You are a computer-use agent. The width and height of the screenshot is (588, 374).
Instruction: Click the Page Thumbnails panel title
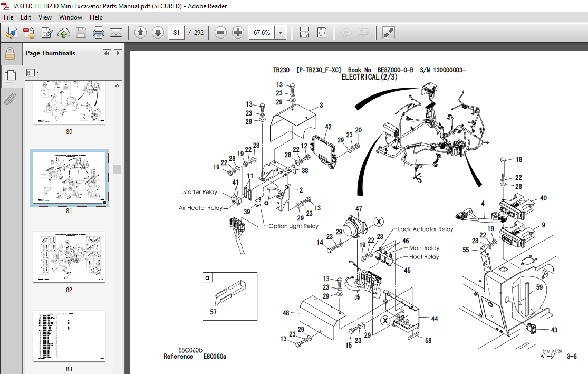point(50,53)
